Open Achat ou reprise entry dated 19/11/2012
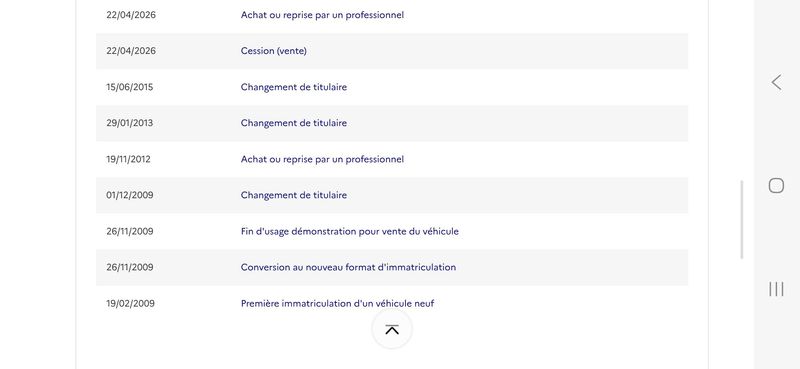Screen dimensions: 800x369 [322, 159]
